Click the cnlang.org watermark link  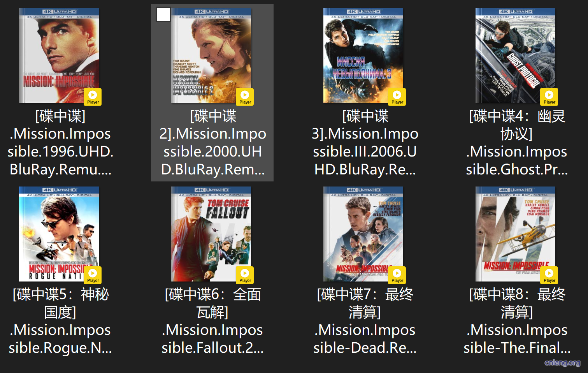click(x=562, y=363)
